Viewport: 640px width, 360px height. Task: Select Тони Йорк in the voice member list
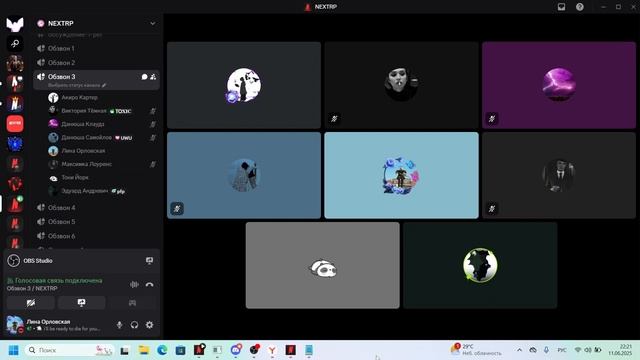tap(102, 178)
